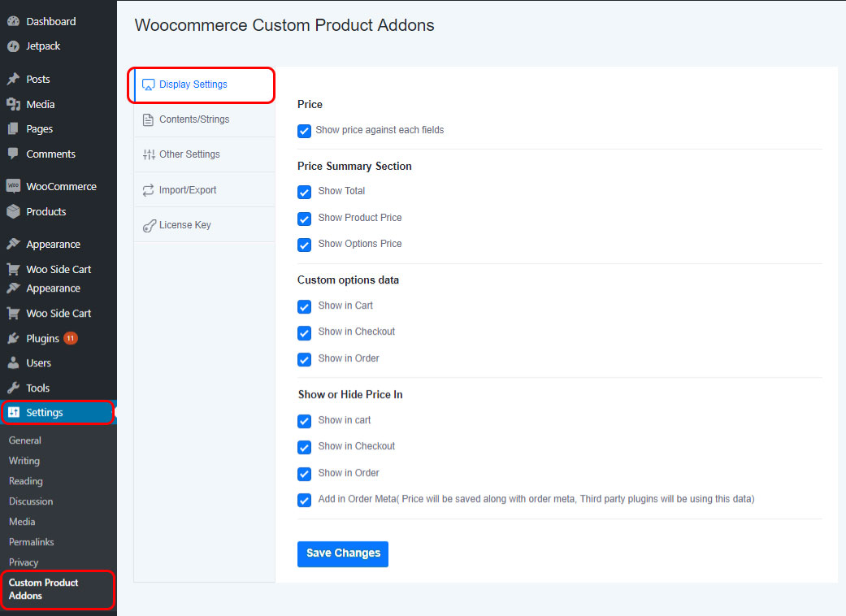
Task: Open Media settings submenu link
Action: point(22,522)
